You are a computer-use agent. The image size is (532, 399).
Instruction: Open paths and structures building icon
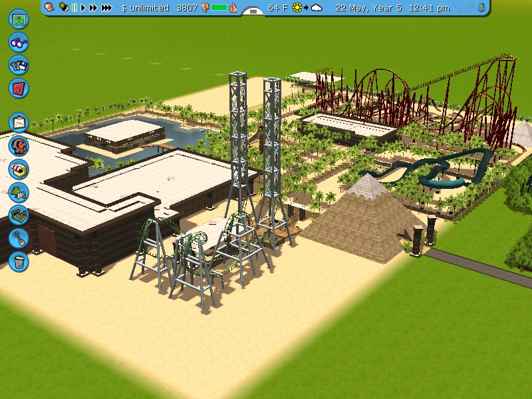(19, 215)
